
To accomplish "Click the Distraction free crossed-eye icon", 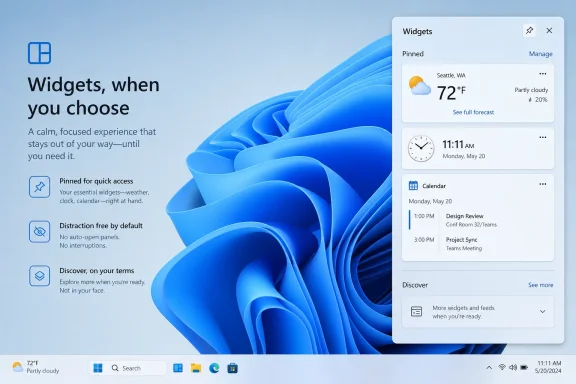I will pyautogui.click(x=40, y=232).
